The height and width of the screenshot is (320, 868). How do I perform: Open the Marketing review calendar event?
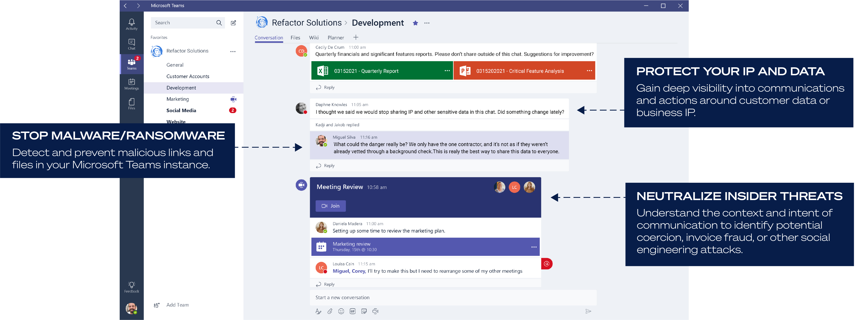point(425,247)
